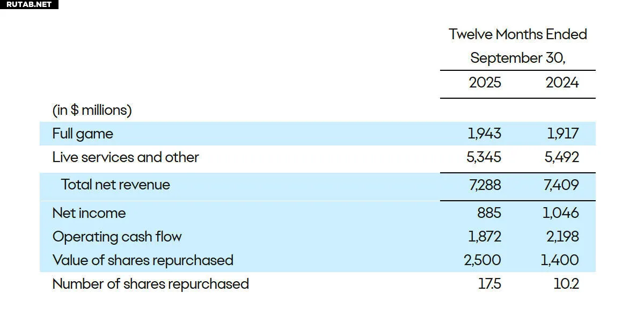The height and width of the screenshot is (322, 644).
Task: Select the Full game row label
Action: pos(83,133)
